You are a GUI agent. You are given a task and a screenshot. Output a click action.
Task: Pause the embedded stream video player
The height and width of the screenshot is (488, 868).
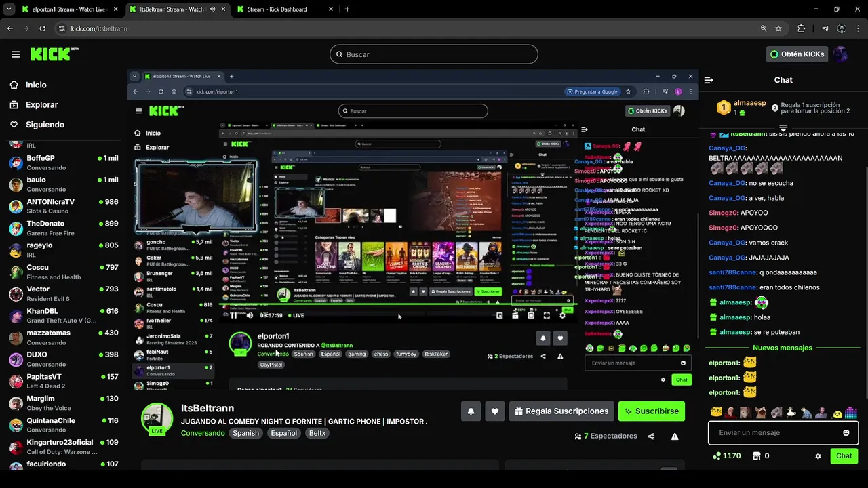pyautogui.click(x=234, y=315)
